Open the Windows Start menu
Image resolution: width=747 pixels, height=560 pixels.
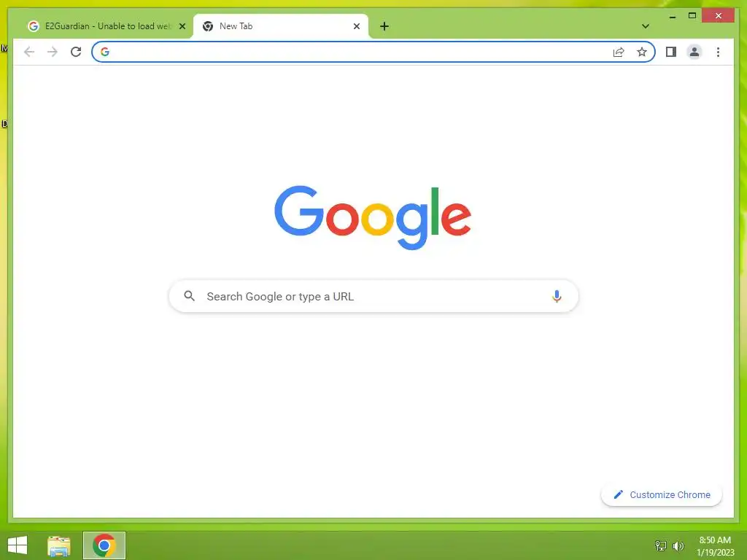point(18,545)
